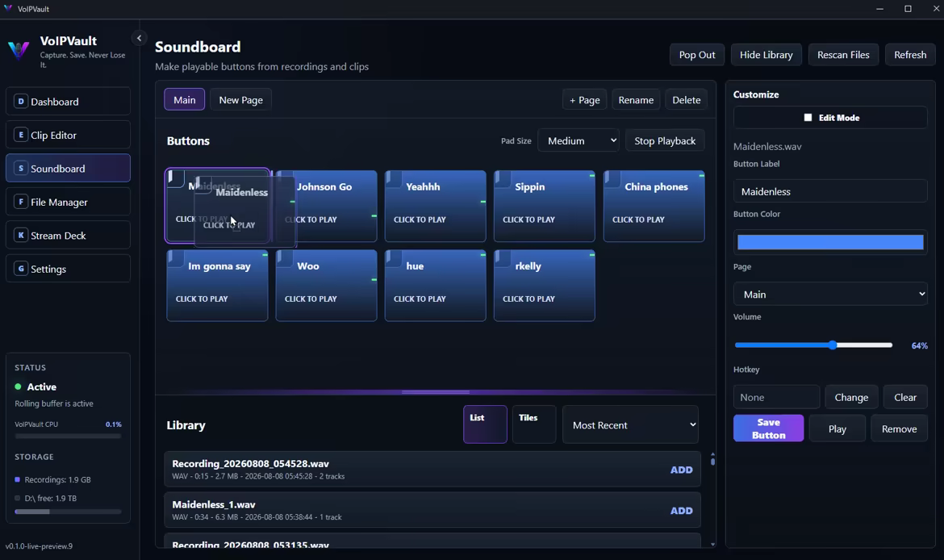This screenshot has height=560, width=944.
Task: Click the corner handle on China phones pad
Action: point(612,179)
